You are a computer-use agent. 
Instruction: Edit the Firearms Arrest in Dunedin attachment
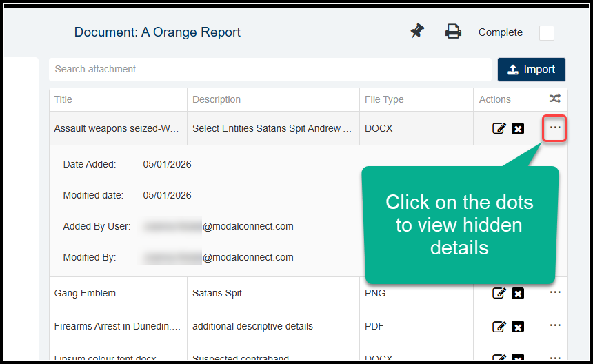[499, 326]
